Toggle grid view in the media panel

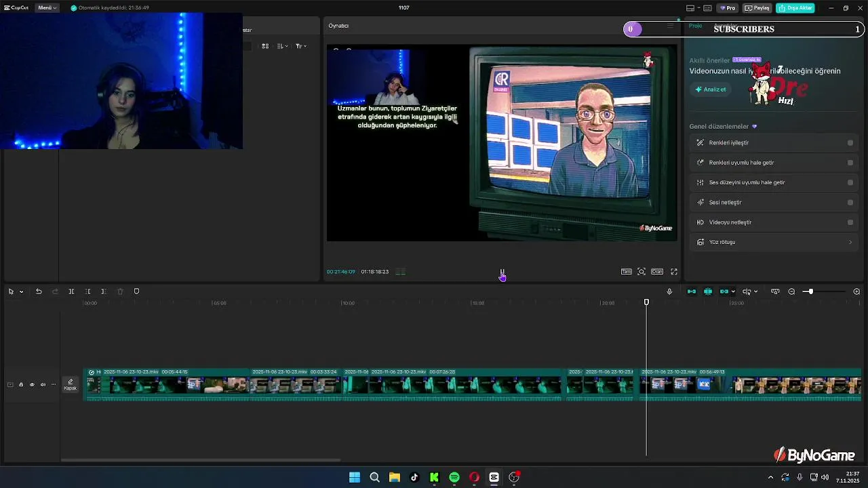265,46
